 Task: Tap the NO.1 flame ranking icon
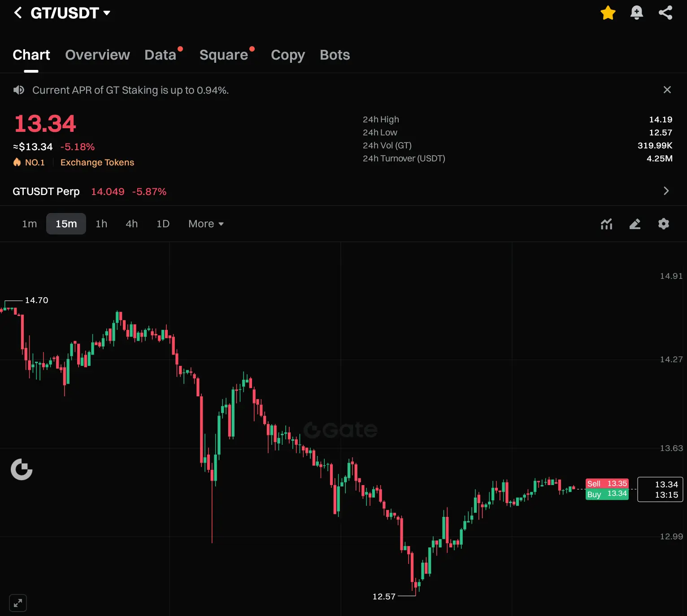17,162
